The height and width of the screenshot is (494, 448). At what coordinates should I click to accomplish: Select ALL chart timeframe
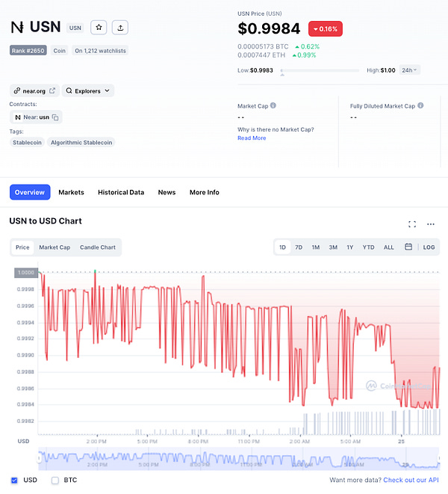pyautogui.click(x=388, y=247)
